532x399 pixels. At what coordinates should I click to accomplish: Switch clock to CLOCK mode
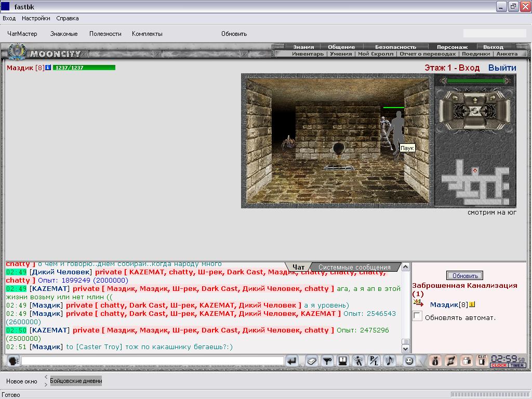pyautogui.click(x=499, y=365)
